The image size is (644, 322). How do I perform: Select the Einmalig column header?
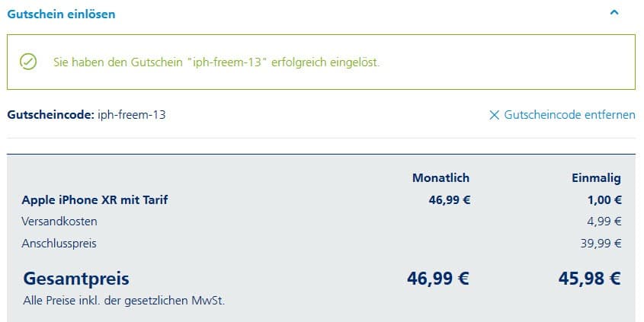click(x=596, y=178)
